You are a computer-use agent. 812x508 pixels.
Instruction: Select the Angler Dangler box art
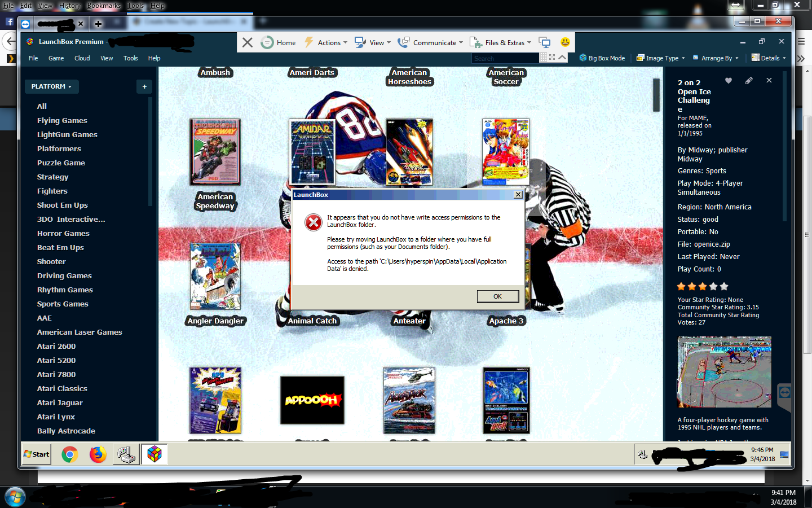[x=215, y=276]
